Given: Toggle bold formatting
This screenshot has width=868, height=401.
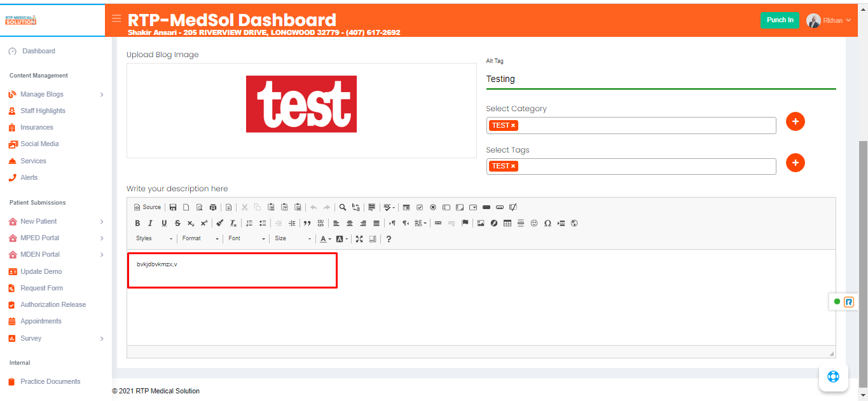Looking at the screenshot, I should pos(137,223).
